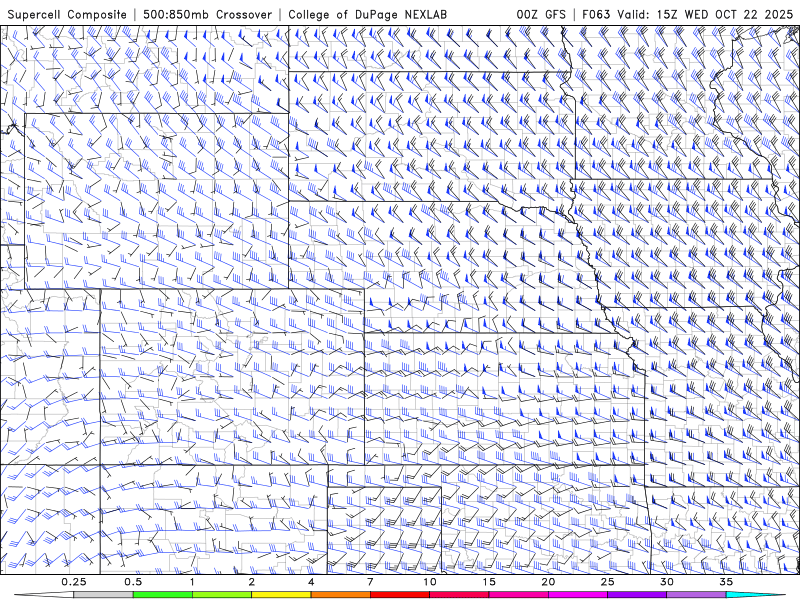
Task: Click the '500:850mb Crossover' header label
Action: [207, 14]
